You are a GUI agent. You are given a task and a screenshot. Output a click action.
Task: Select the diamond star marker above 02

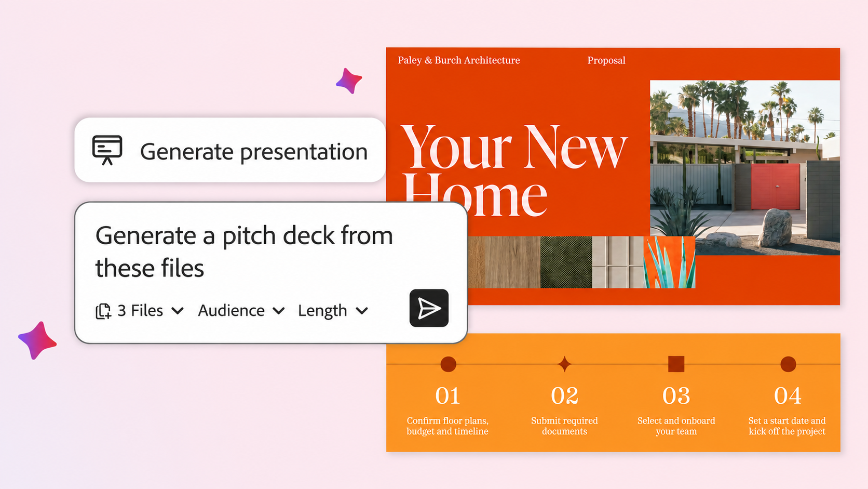point(564,364)
